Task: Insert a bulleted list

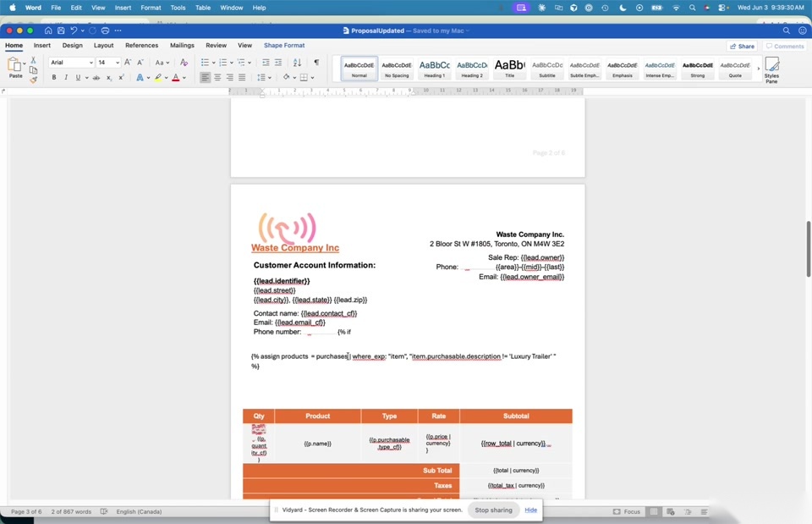Action: [x=205, y=62]
